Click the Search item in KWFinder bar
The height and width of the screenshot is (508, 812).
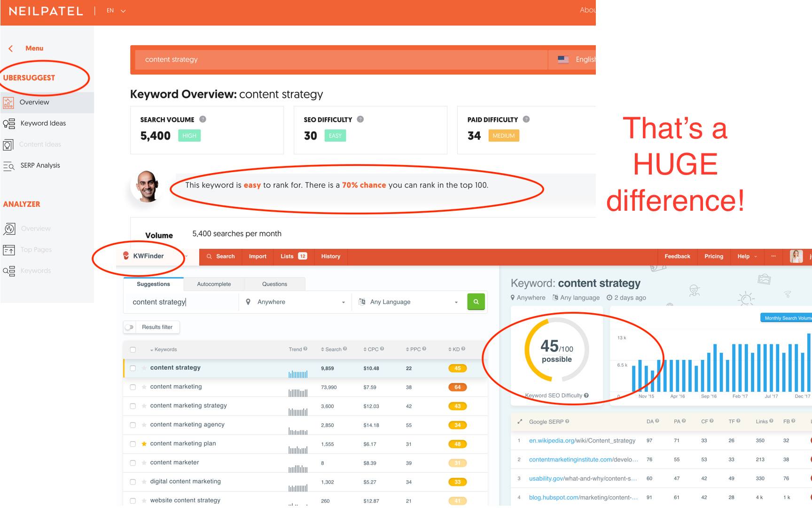pyautogui.click(x=221, y=256)
